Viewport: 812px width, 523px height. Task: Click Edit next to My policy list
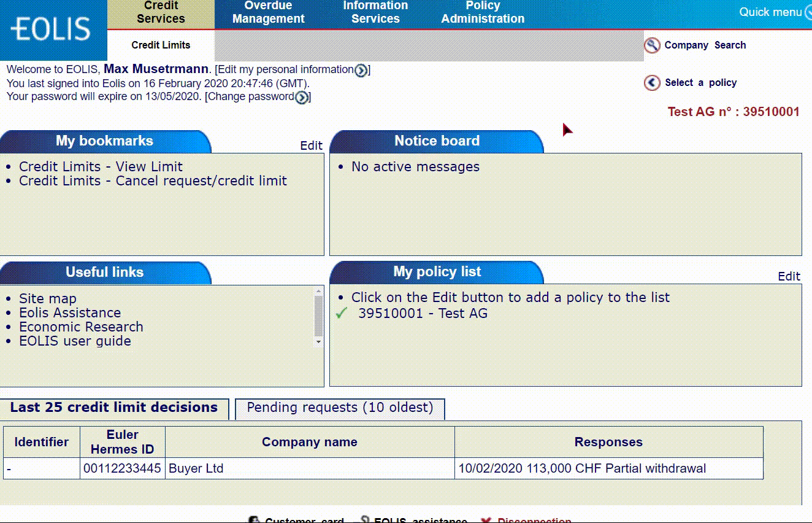coord(789,276)
